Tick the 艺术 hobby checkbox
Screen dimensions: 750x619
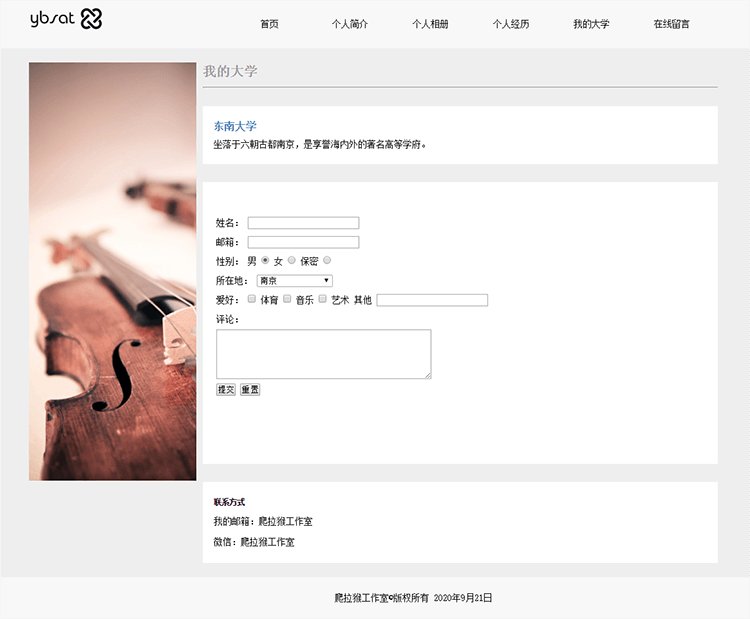(323, 299)
